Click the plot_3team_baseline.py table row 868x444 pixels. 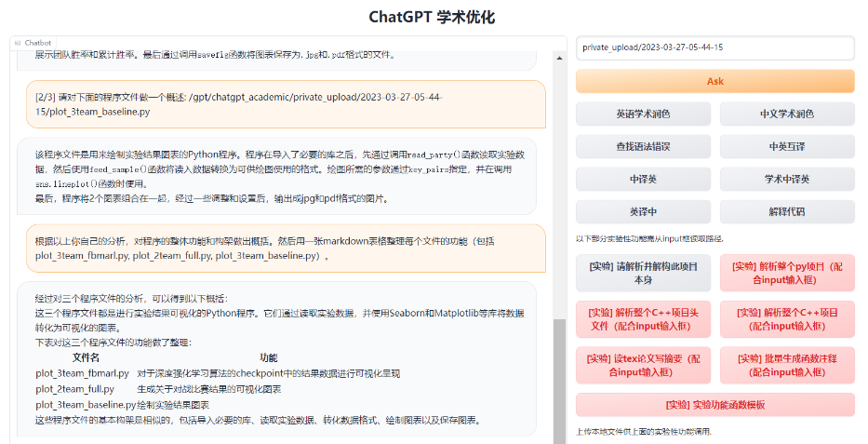click(x=123, y=405)
